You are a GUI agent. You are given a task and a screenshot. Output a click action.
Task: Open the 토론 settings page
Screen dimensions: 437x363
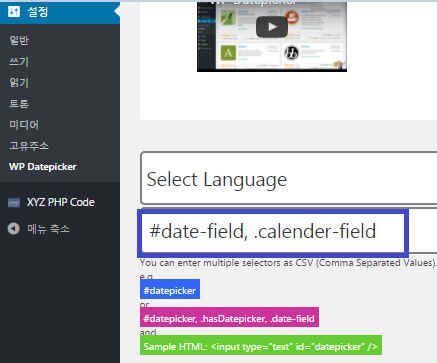(x=19, y=104)
